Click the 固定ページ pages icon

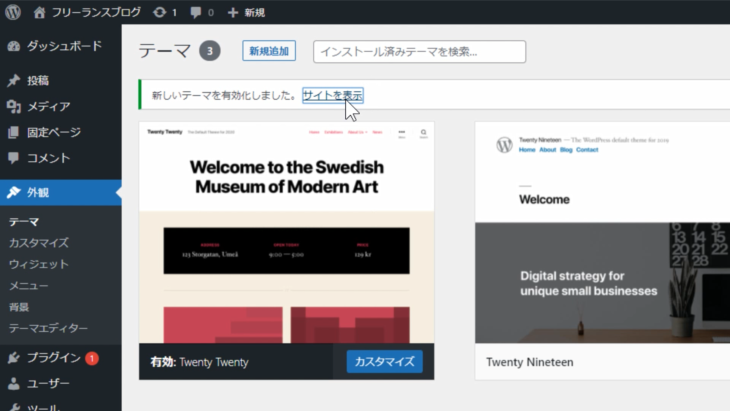pos(14,133)
